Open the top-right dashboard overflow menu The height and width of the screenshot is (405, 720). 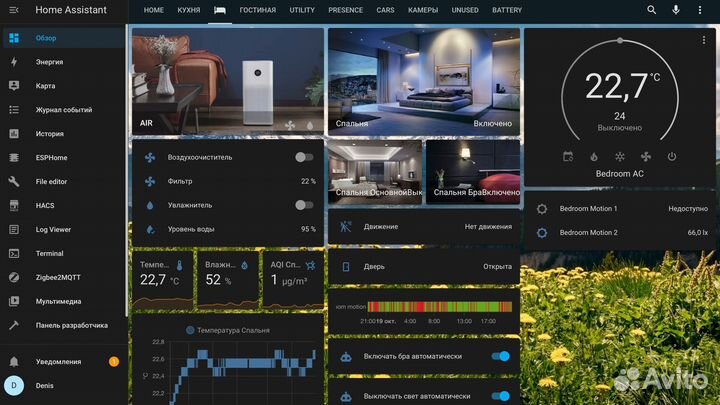coord(702,10)
